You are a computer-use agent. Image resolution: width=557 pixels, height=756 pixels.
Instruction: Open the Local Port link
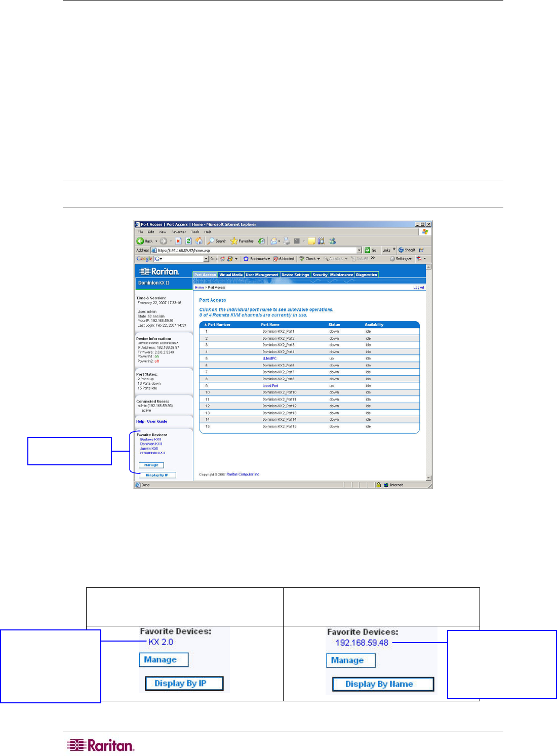pyautogui.click(x=270, y=386)
